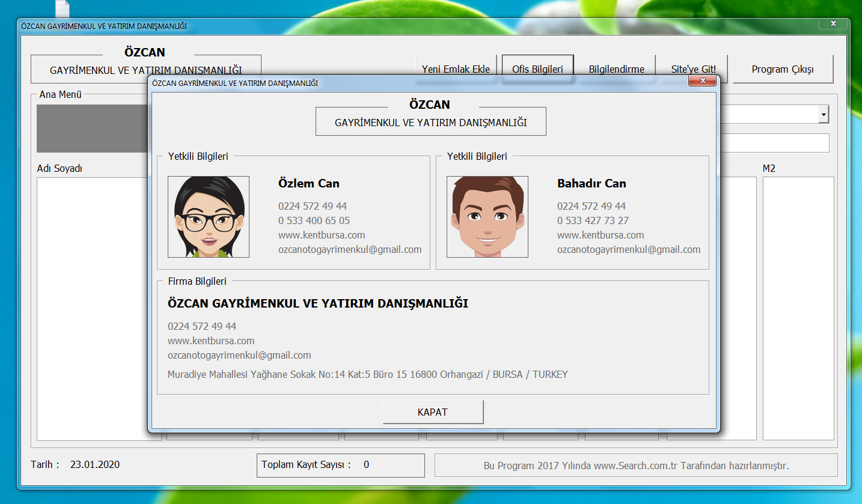Click the Muradiye Mahallesi address line
Screen dimensions: 862x504
coord(368,374)
